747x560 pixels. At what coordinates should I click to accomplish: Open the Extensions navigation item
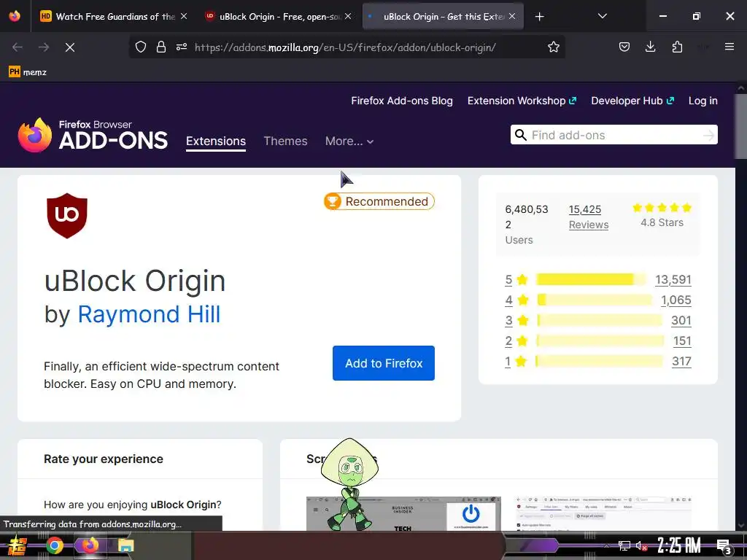216,141
